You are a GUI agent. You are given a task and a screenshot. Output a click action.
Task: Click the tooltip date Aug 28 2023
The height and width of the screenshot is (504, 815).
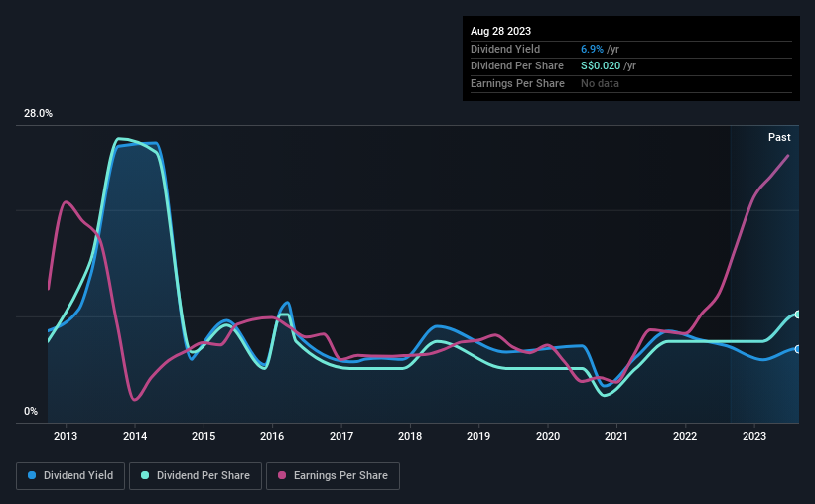501,31
